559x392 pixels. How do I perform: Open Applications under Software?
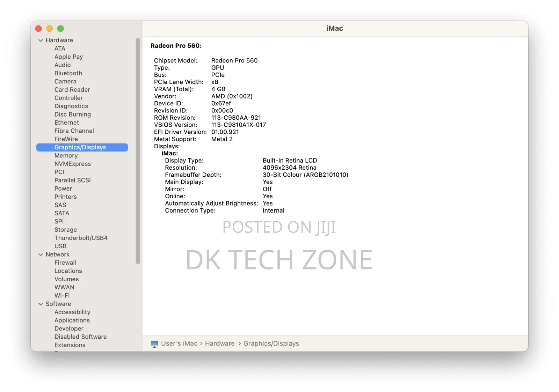tap(72, 320)
